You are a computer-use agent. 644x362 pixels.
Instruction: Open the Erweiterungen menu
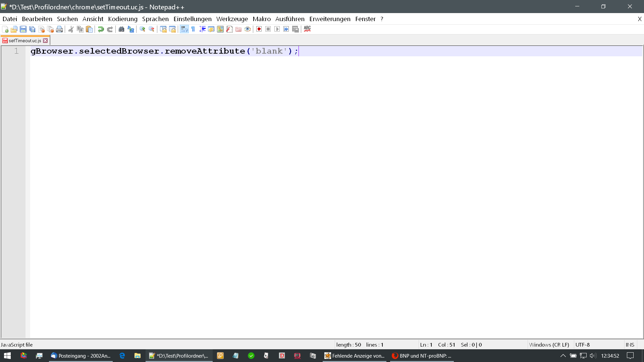pyautogui.click(x=329, y=19)
